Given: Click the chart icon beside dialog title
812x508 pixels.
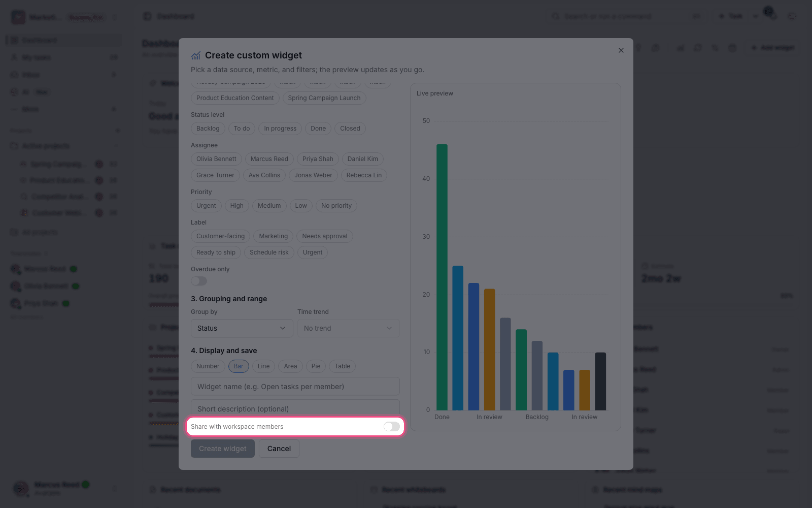Looking at the screenshot, I should tap(196, 55).
